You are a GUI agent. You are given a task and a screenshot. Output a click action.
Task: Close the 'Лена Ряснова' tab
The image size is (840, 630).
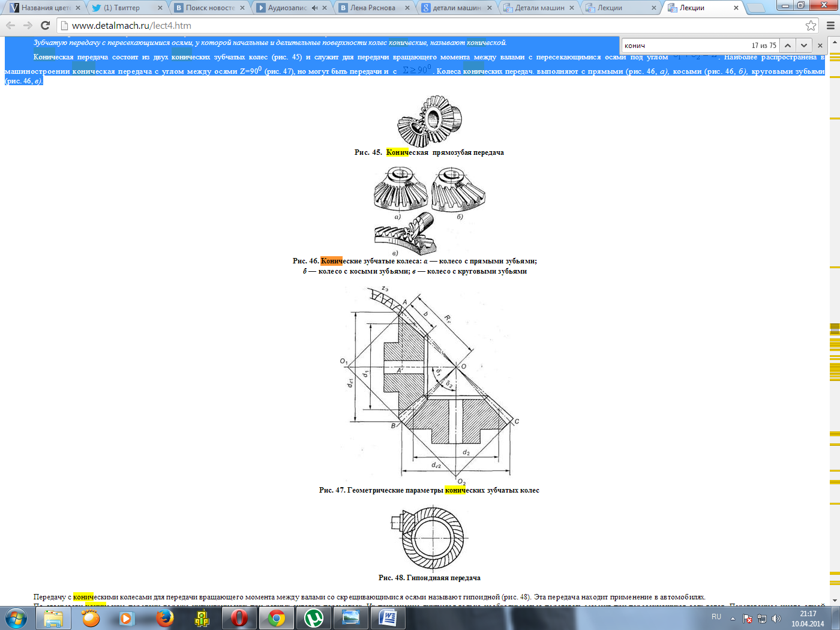[x=407, y=8]
